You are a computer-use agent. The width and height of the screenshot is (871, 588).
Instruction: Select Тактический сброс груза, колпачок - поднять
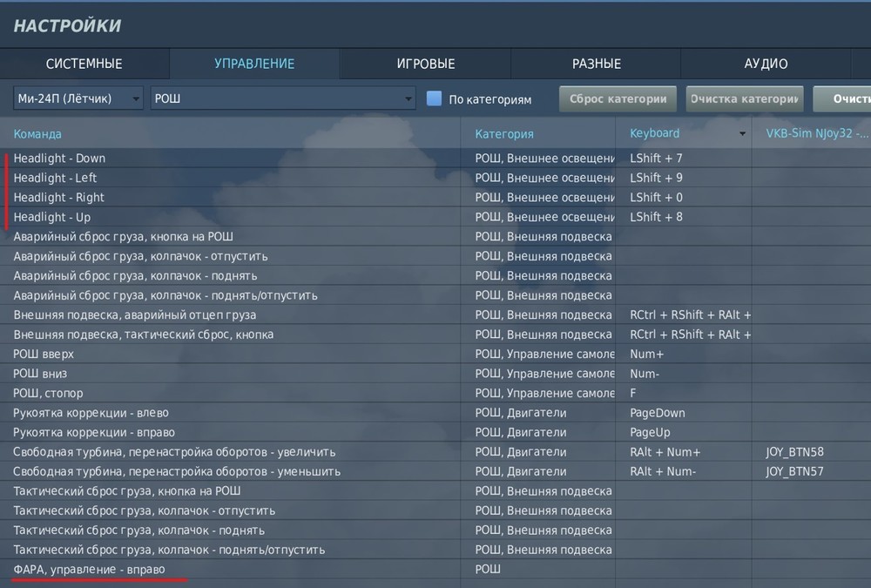point(138,531)
